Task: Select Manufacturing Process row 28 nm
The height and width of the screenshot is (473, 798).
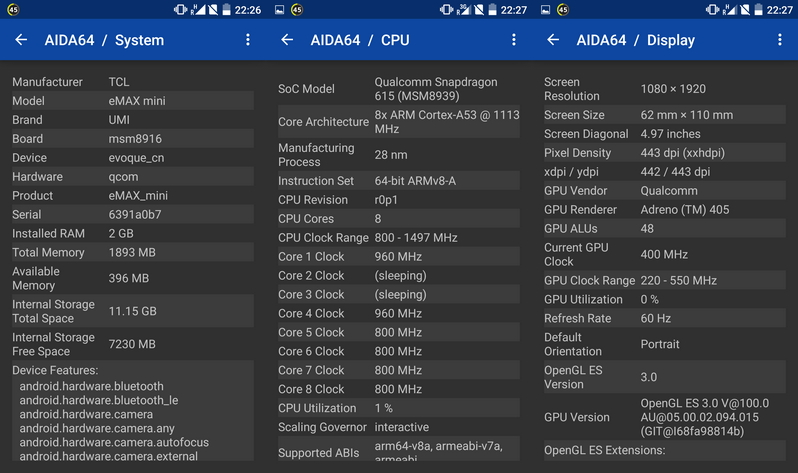Action: (x=399, y=155)
